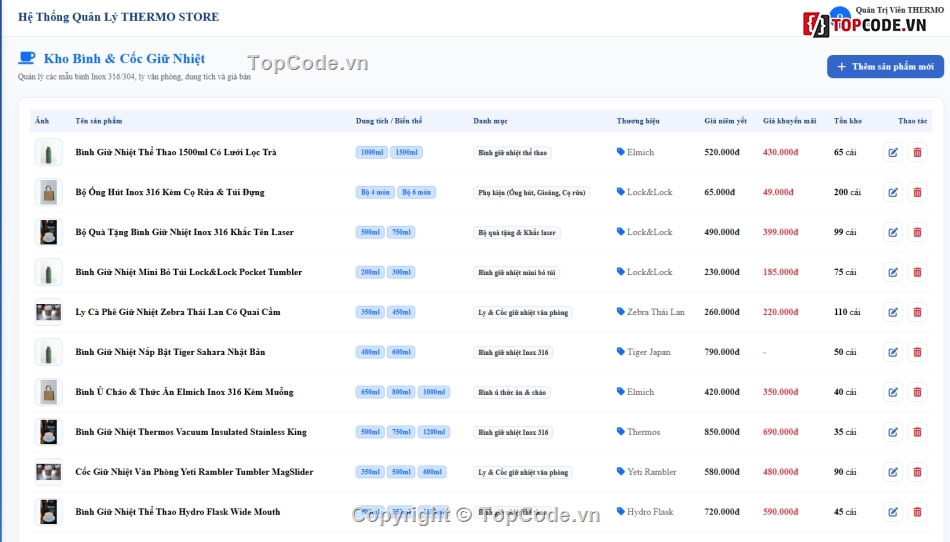The image size is (950, 542).
Task: Delete Bộ Quà Tặng Khắc Tên Laser product
Action: click(917, 233)
